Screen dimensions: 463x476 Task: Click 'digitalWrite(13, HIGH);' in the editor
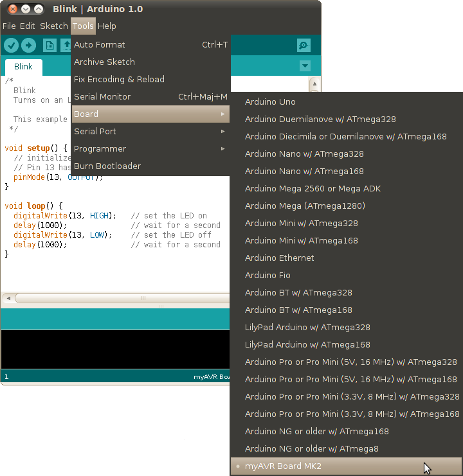click(x=65, y=216)
